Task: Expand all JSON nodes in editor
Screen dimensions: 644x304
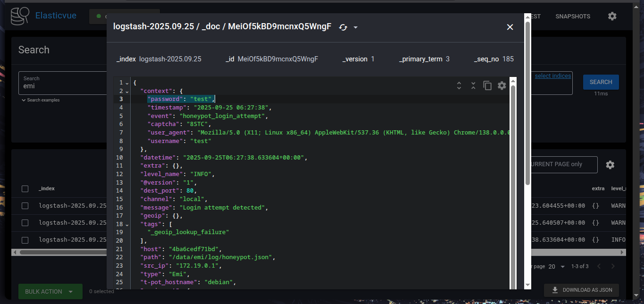Action: [x=459, y=85]
